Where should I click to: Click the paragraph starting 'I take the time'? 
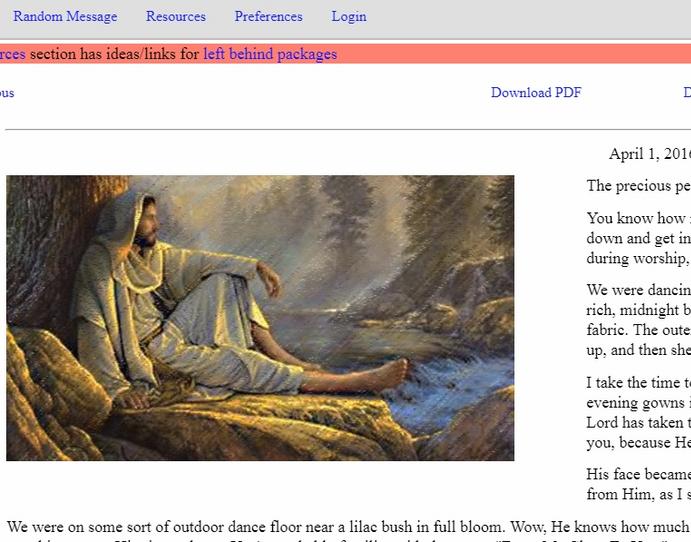(x=639, y=412)
